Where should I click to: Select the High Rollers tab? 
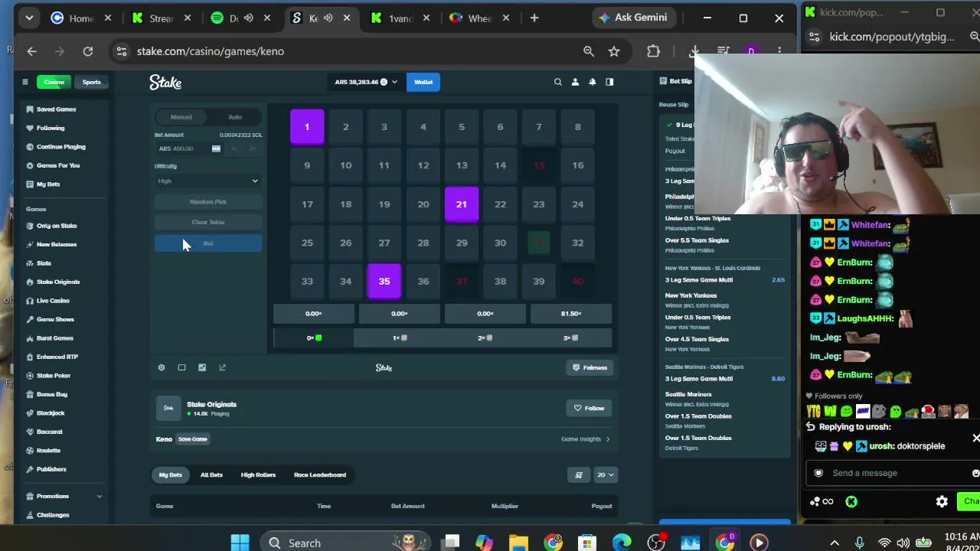[258, 475]
